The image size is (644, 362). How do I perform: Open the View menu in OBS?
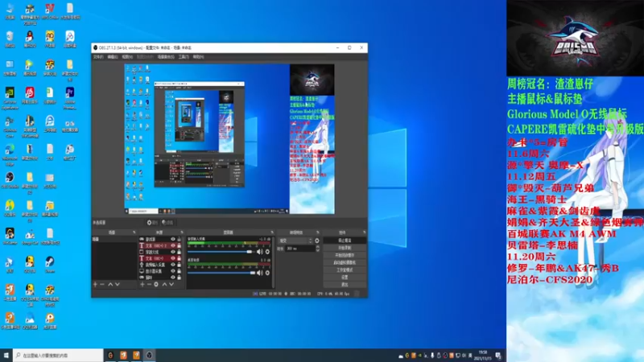[x=127, y=57]
